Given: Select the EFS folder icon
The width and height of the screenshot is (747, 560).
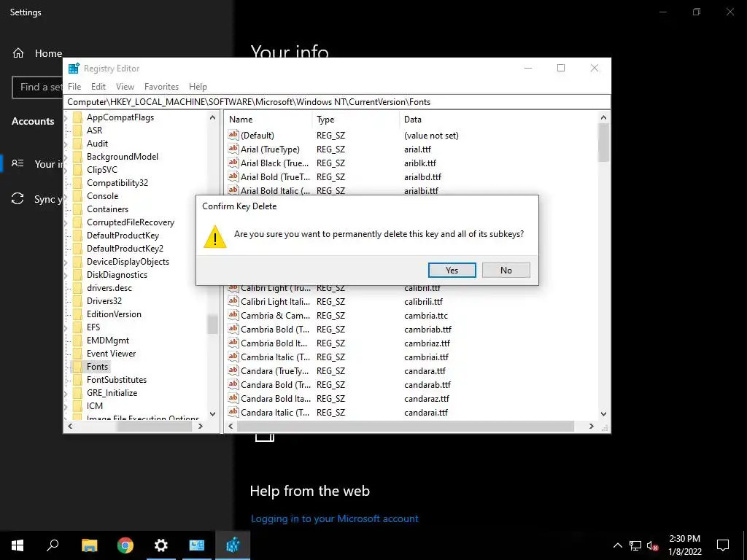Looking at the screenshot, I should click(77, 327).
